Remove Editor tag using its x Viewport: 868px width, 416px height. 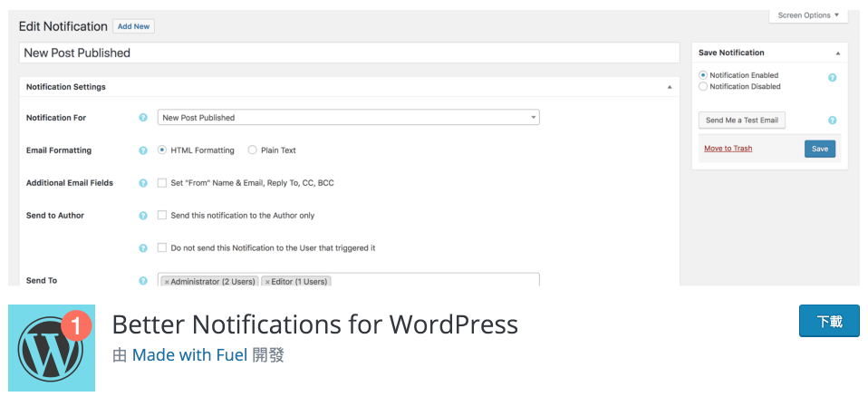coord(267,282)
